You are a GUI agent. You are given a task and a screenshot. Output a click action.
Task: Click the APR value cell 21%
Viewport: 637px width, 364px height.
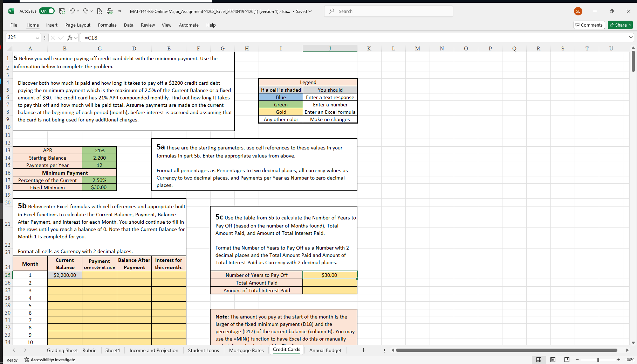(100, 150)
